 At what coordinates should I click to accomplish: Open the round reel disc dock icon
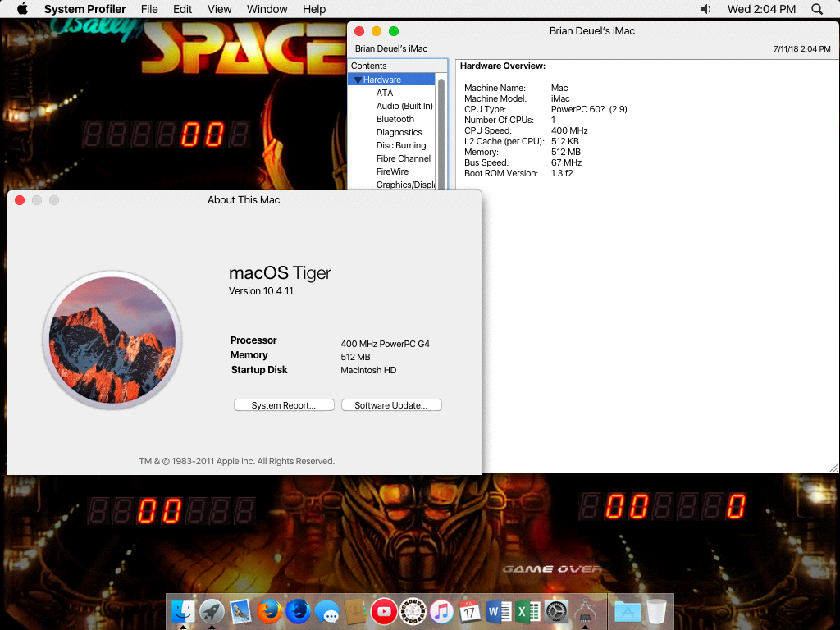tap(413, 611)
